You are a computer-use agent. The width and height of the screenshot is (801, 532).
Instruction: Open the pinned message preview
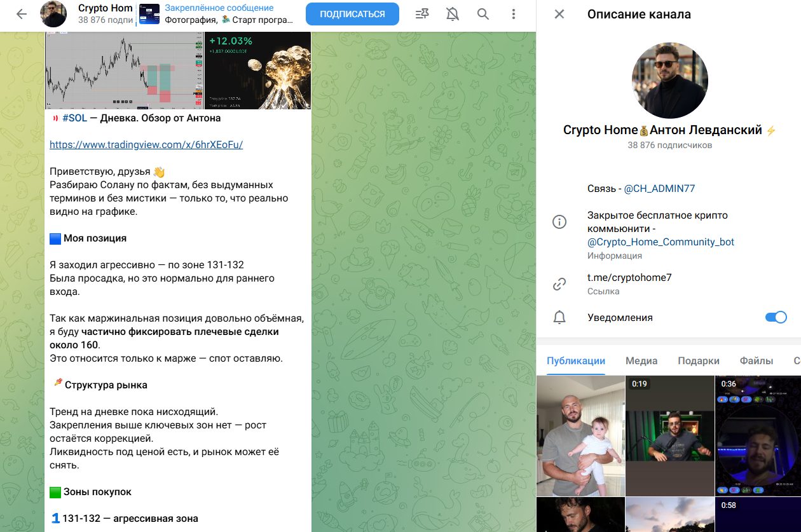click(x=216, y=14)
